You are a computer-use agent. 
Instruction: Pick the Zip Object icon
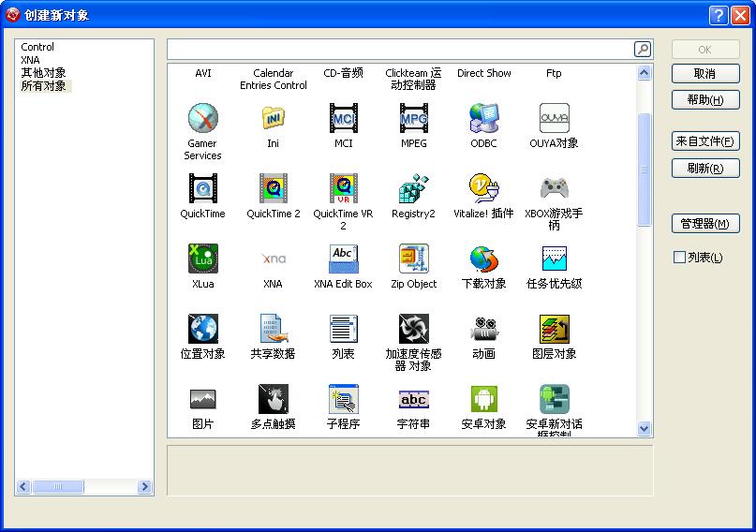coord(414,259)
